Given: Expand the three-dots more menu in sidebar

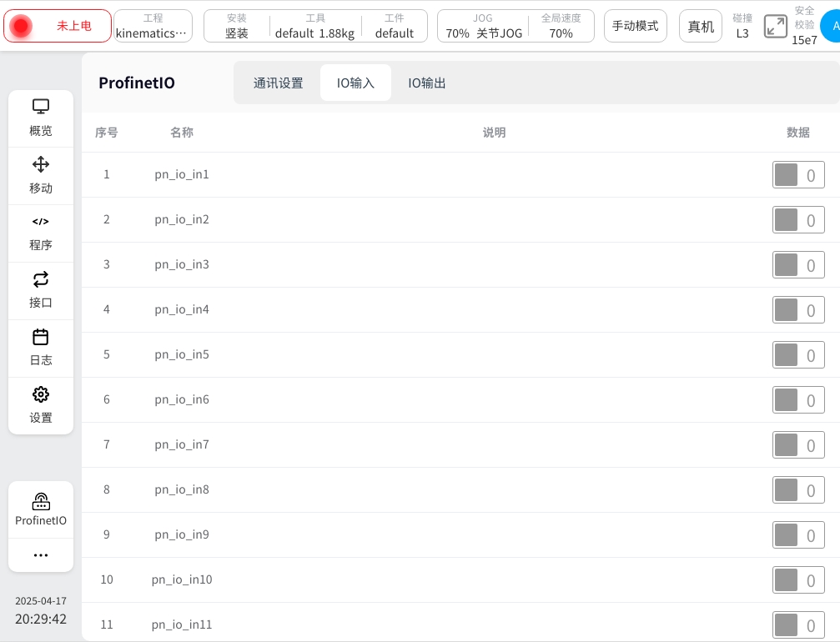Looking at the screenshot, I should click(x=41, y=555).
